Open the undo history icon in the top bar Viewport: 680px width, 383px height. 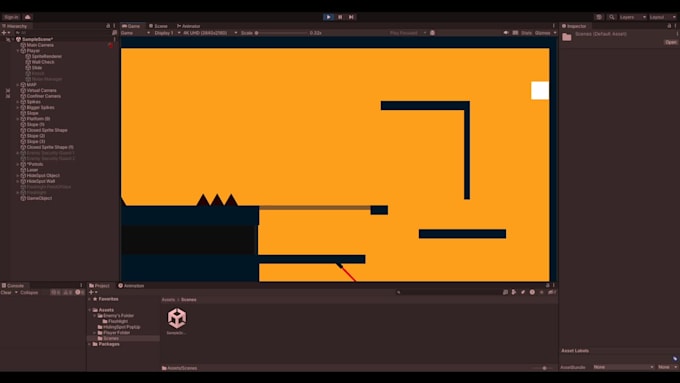[x=599, y=17]
